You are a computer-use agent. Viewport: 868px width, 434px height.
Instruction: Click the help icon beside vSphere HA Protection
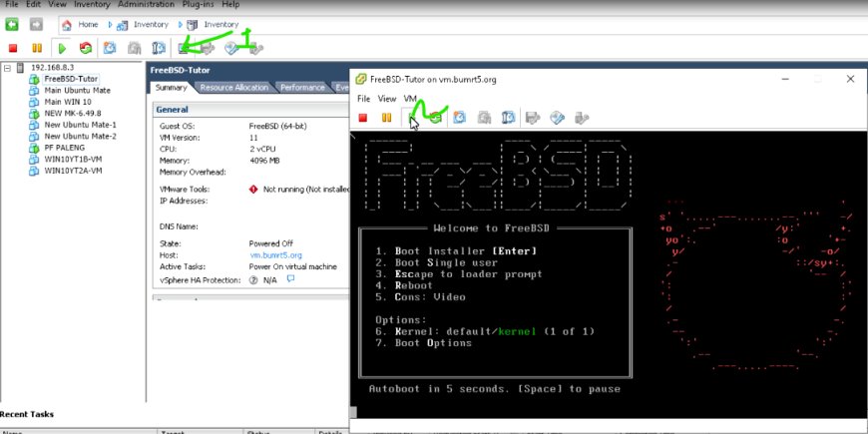pos(253,280)
